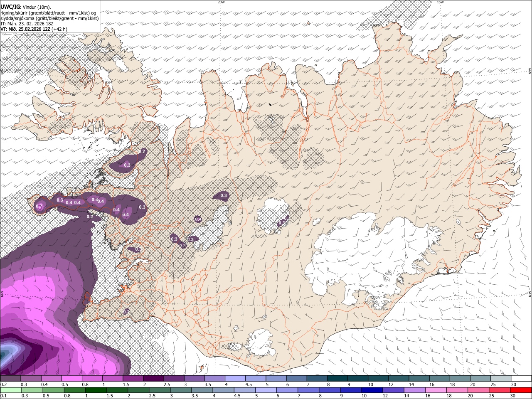
Task: Select the darkest green 1–1.5 rain legend swatch
Action: 96,390
